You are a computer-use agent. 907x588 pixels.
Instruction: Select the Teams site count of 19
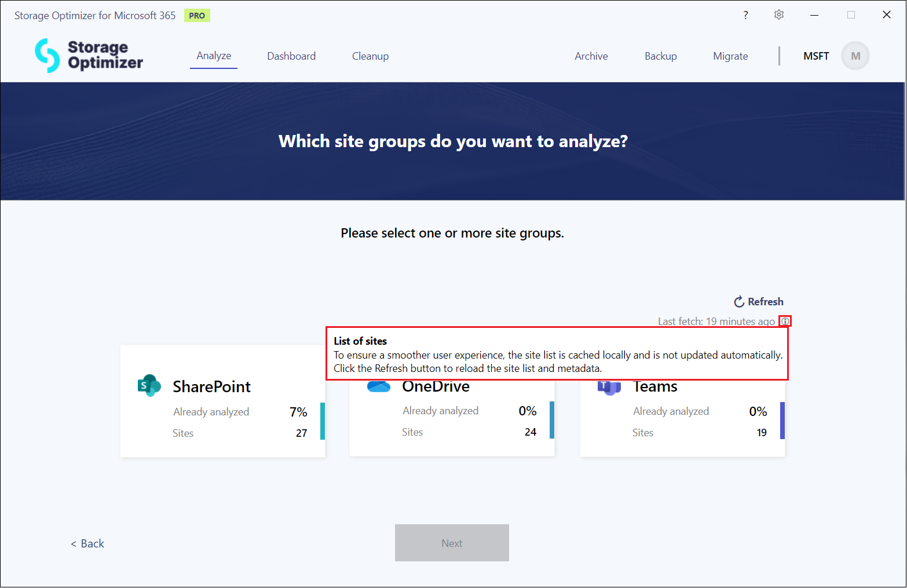761,433
